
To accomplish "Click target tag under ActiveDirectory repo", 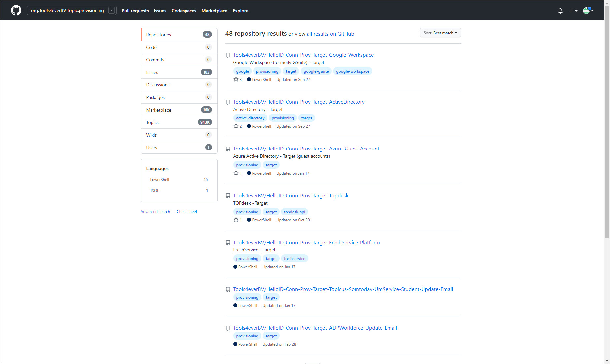I will pos(307,118).
